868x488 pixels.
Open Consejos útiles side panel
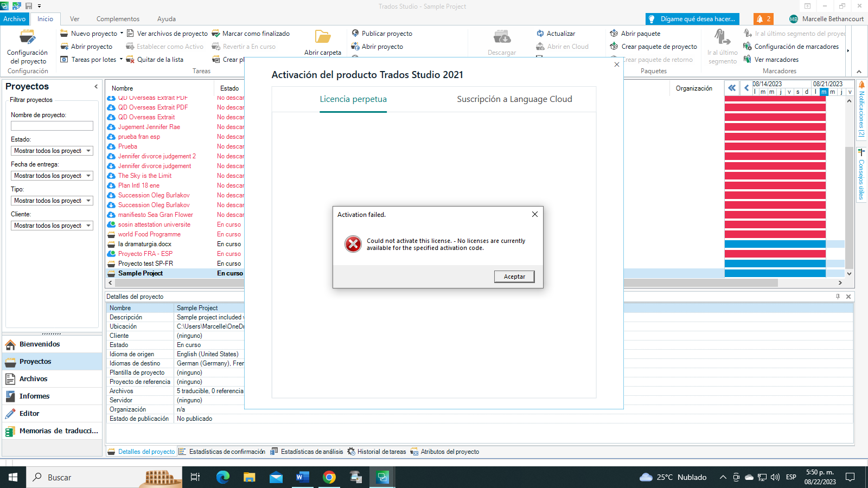pyautogui.click(x=861, y=174)
